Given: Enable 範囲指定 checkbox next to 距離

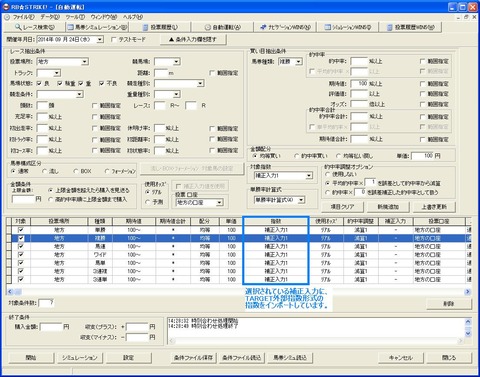Looking at the screenshot, I should [212, 73].
